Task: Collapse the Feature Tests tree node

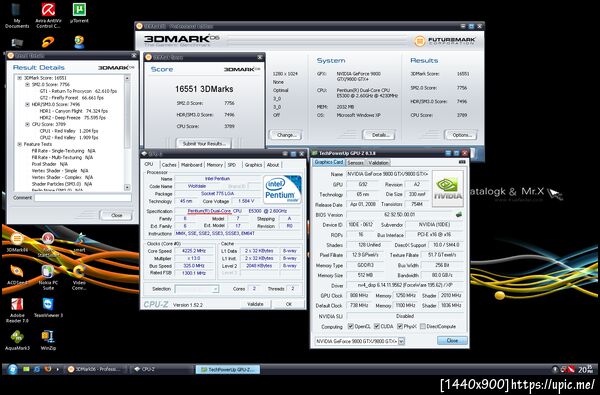Action: click(20, 144)
